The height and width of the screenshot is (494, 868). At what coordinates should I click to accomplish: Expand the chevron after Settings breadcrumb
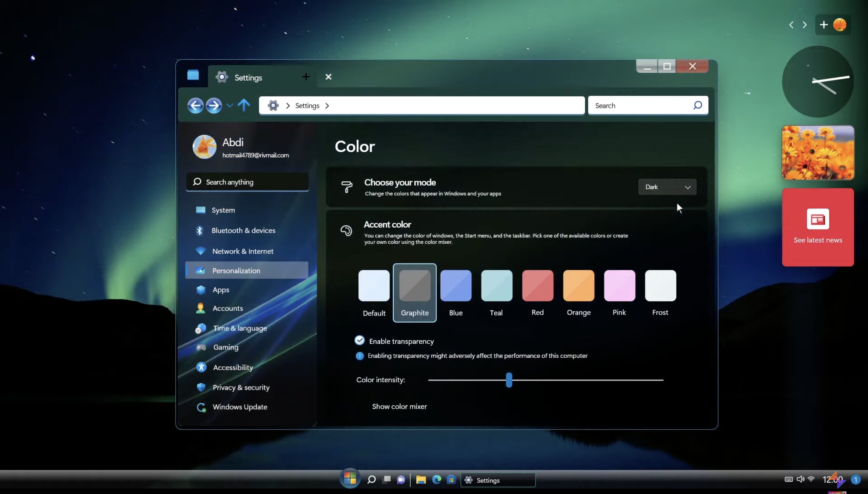pyautogui.click(x=327, y=106)
